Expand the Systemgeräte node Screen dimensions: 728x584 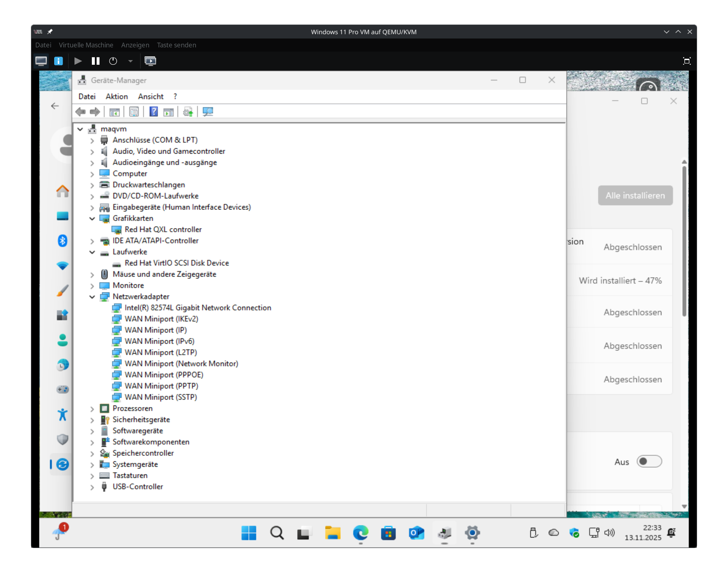coord(92,465)
